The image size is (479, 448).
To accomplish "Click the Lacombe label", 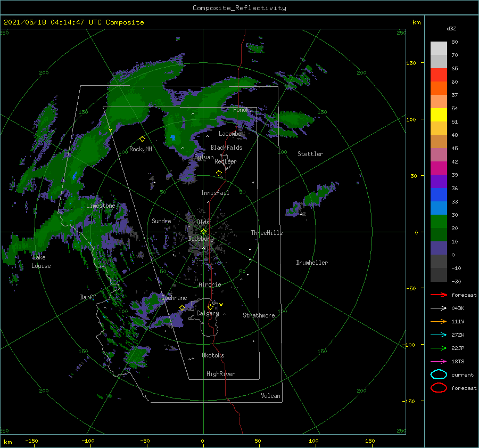I will coord(230,134).
